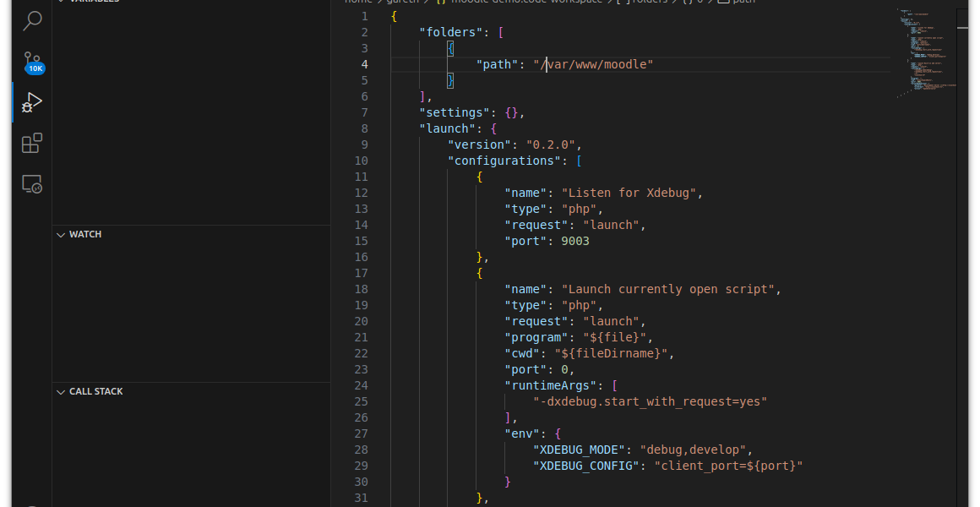
Task: Click the "env" key on line 27
Action: [x=522, y=433]
